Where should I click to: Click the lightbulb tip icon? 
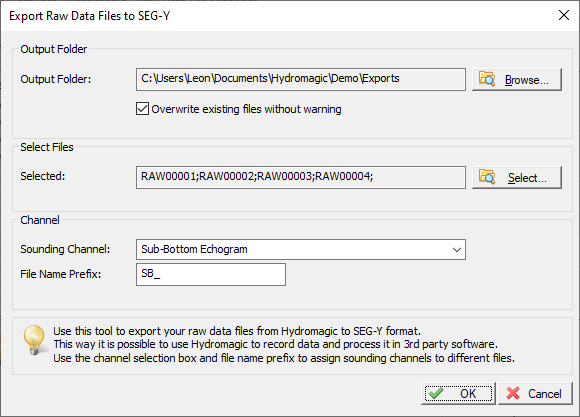34,340
